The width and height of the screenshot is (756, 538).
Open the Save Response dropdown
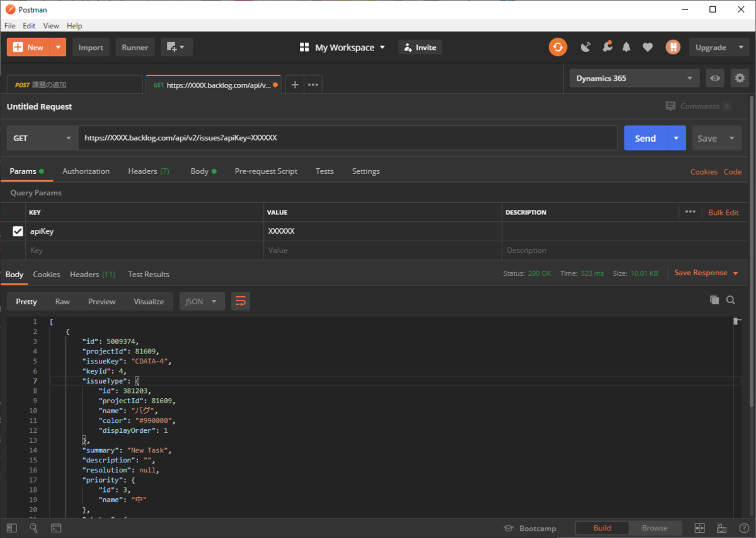click(706, 273)
